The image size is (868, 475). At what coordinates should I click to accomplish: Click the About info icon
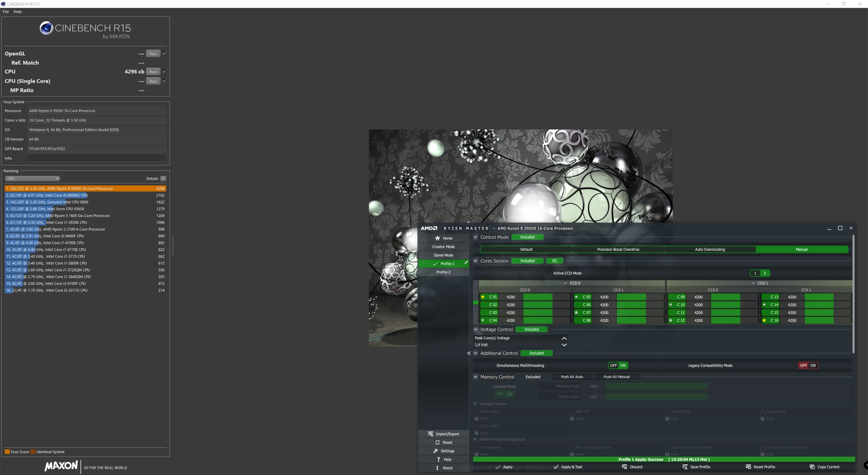coord(437,468)
